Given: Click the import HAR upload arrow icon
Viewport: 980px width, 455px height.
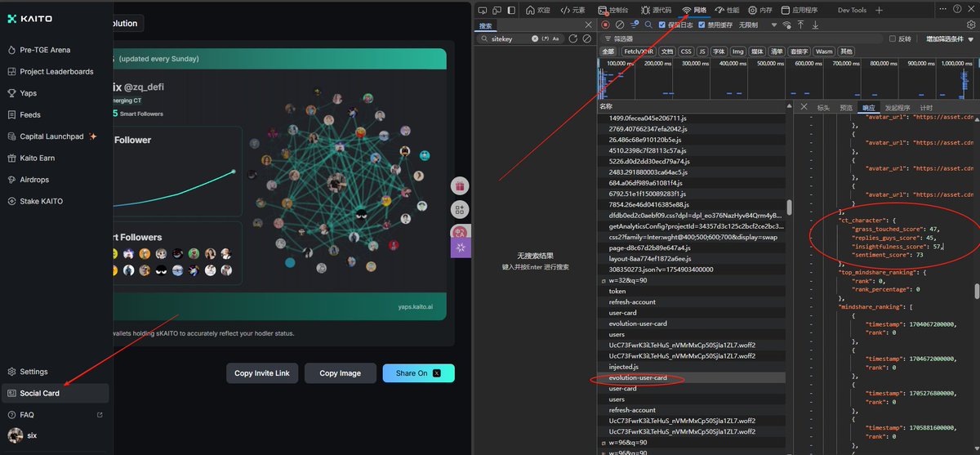Looking at the screenshot, I should (802, 25).
